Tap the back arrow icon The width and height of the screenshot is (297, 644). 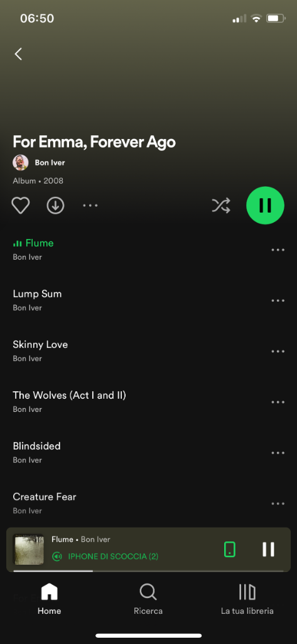click(18, 54)
